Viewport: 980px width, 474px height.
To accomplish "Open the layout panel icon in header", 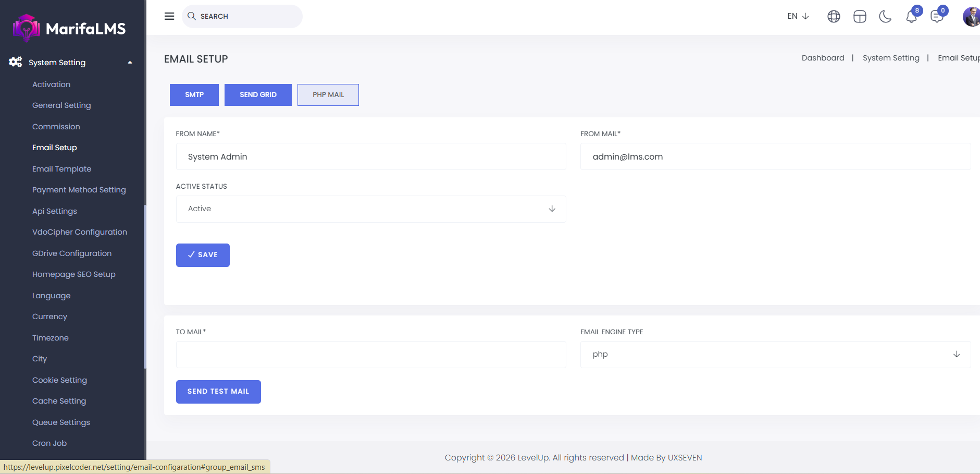I will pos(860,17).
